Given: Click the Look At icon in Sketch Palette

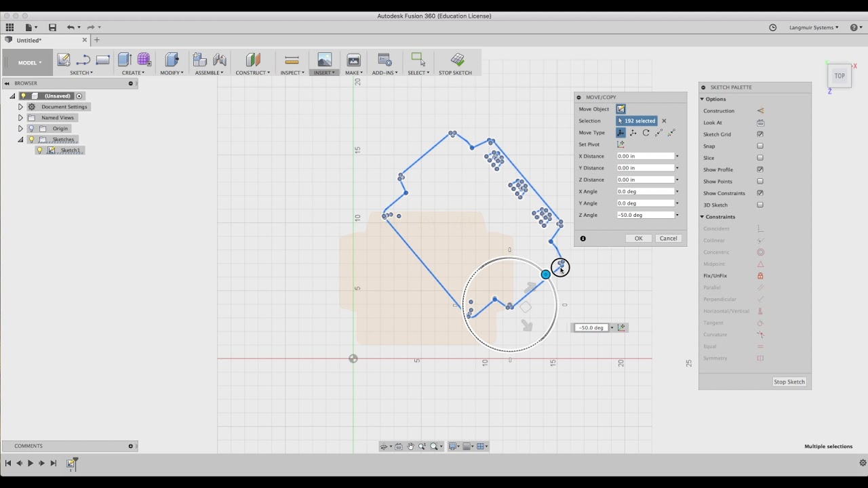Looking at the screenshot, I should coord(761,122).
